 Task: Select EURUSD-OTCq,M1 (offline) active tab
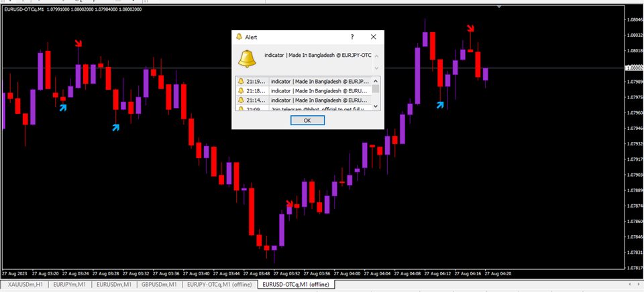pyautogui.click(x=297, y=284)
